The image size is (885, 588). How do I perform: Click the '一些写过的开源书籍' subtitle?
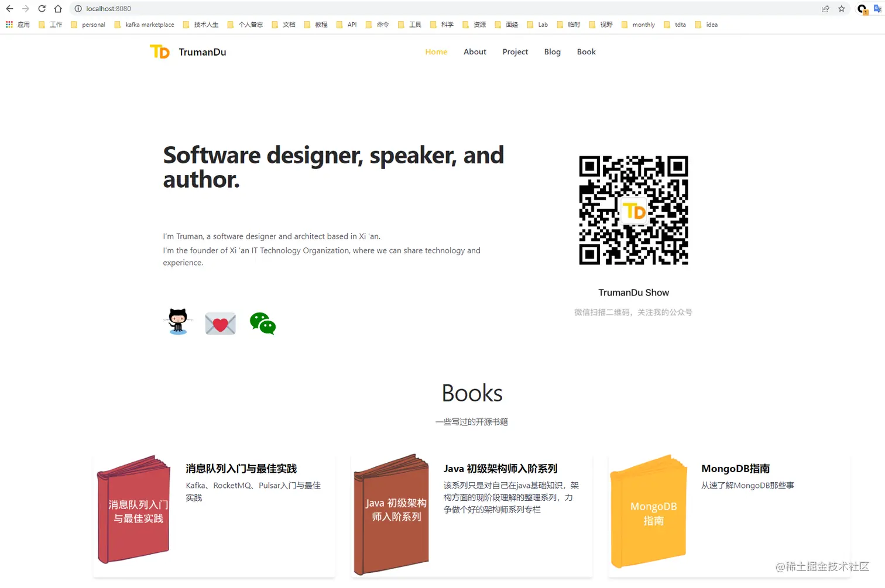(472, 422)
